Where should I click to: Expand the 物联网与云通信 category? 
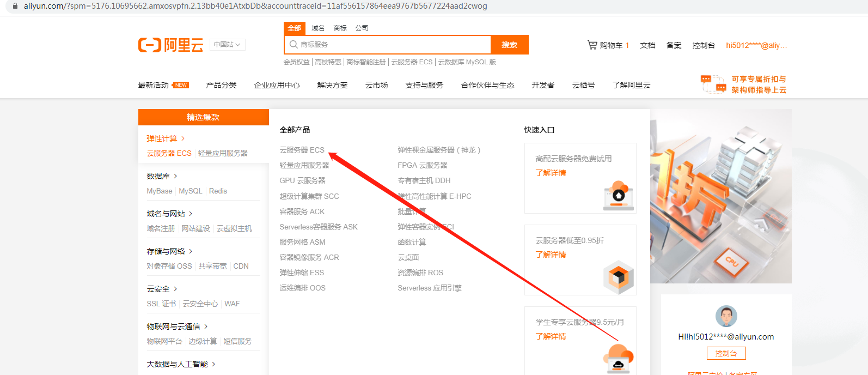point(177,326)
